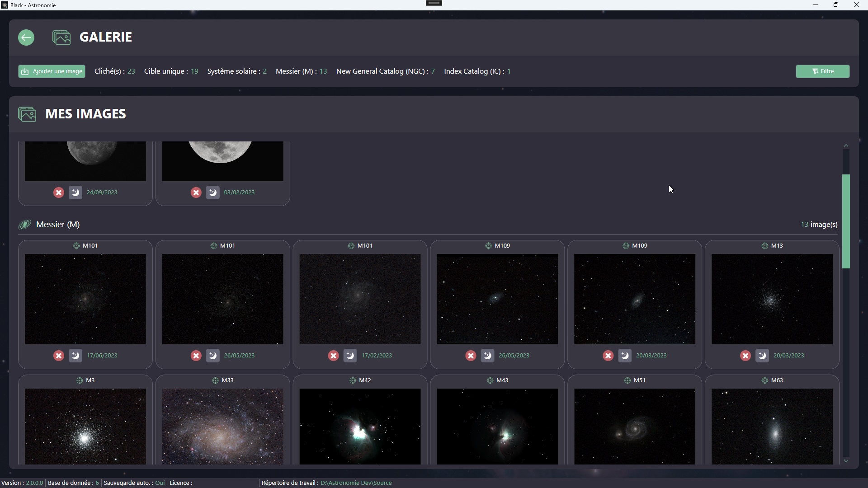Click the target icon beside M51 title

pyautogui.click(x=627, y=380)
